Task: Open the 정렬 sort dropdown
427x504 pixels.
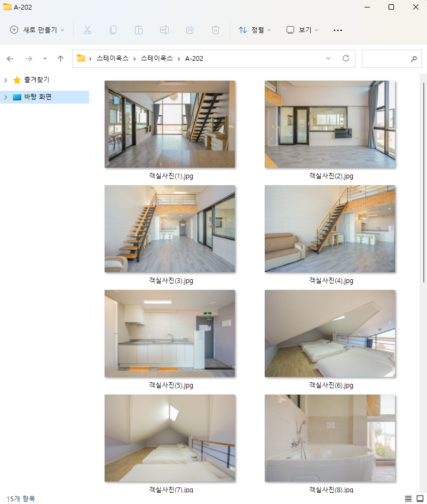Action: (255, 30)
